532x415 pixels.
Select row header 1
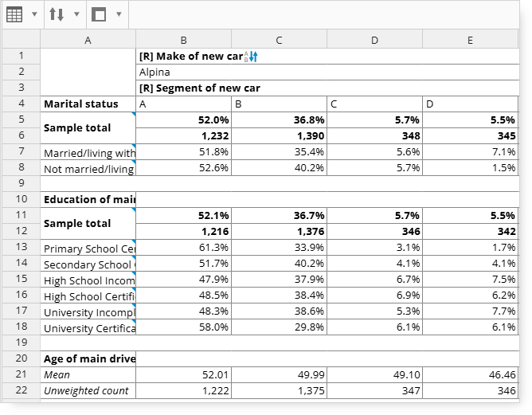(22, 56)
